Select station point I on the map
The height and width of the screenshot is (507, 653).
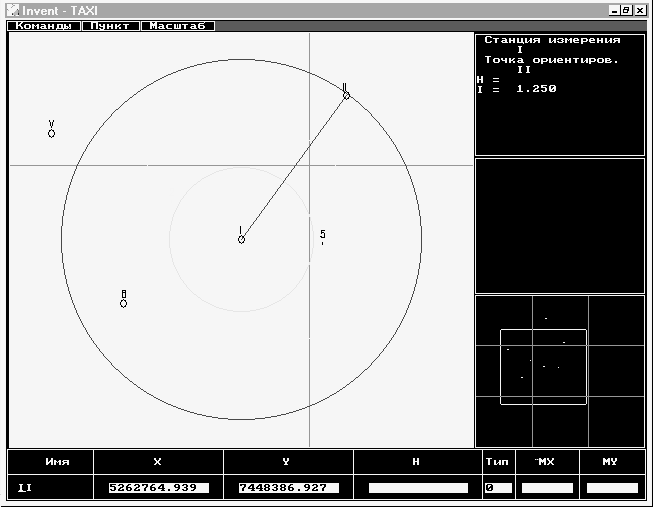(241, 239)
